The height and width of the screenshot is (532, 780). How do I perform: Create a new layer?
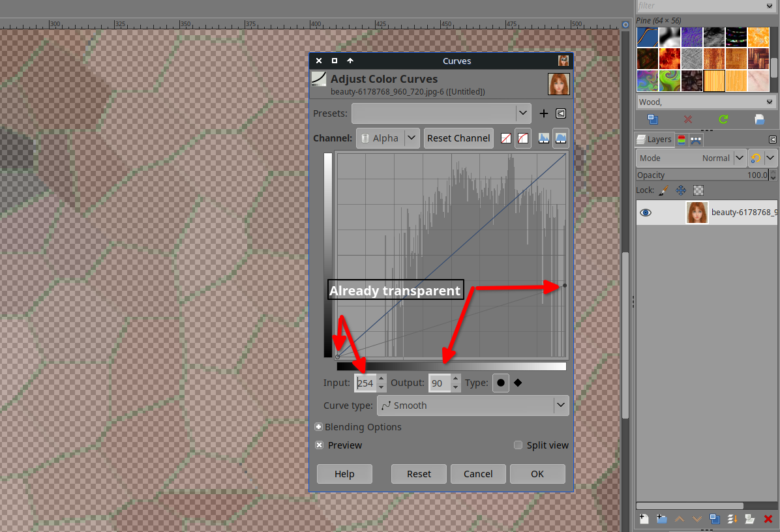click(x=644, y=519)
